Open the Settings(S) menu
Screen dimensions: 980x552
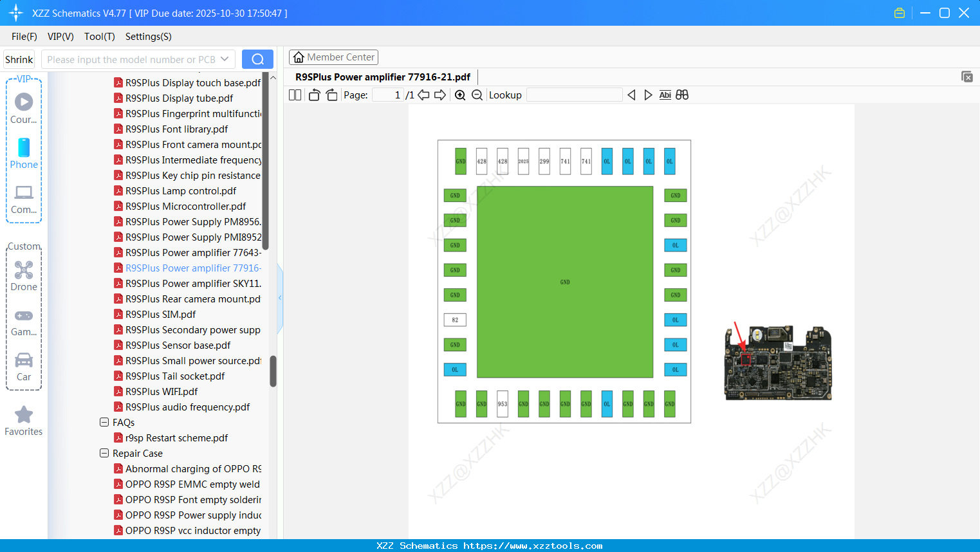tap(149, 37)
